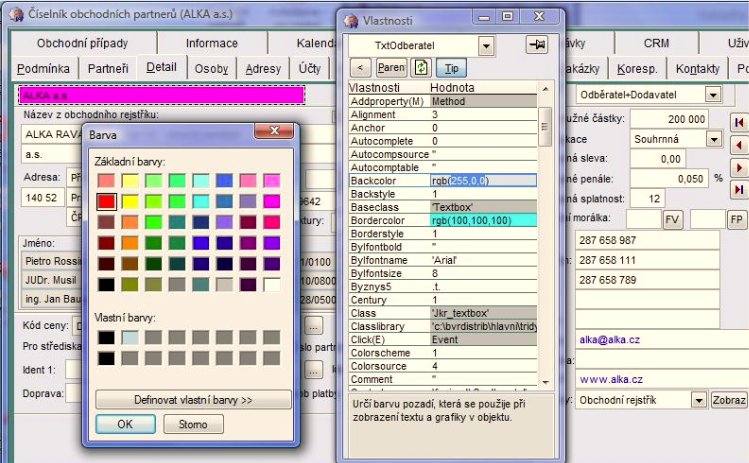
Task: Open the CRM tab
Action: (x=656, y=43)
